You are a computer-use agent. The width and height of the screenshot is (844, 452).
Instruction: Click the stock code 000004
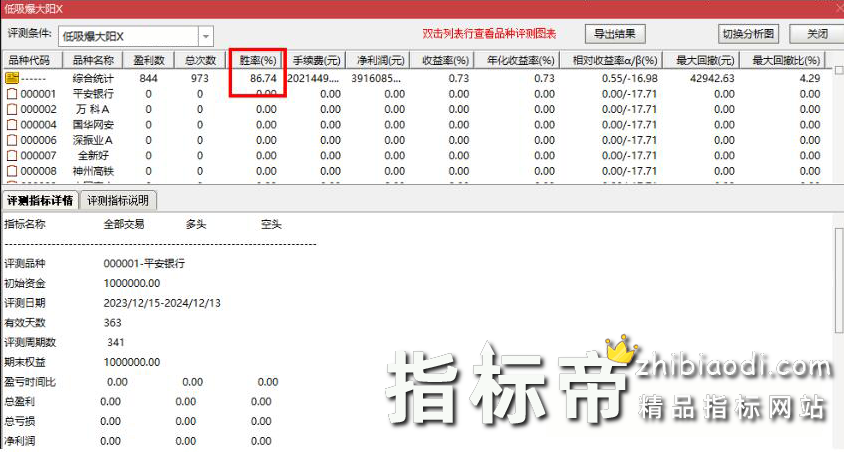38,125
